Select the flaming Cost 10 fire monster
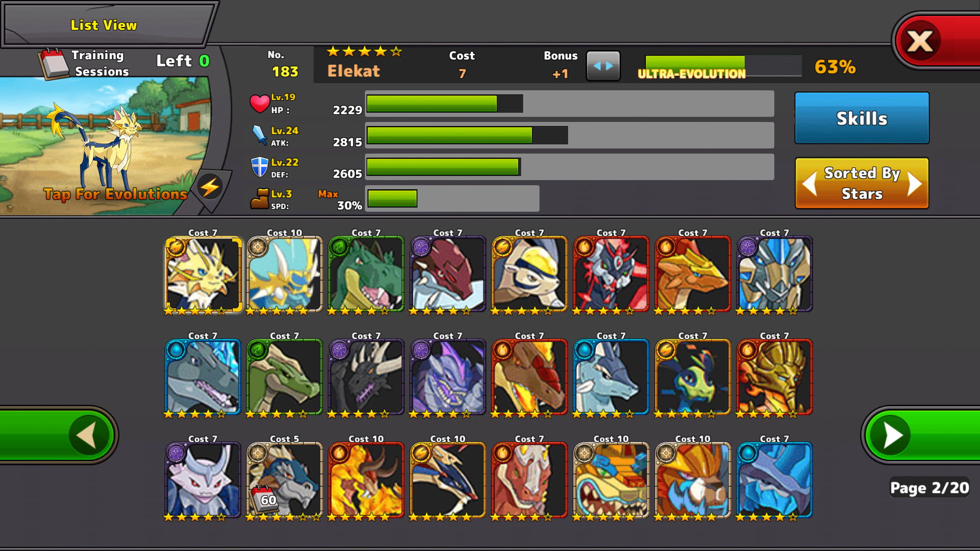Viewport: 980px width, 551px height. click(x=366, y=481)
